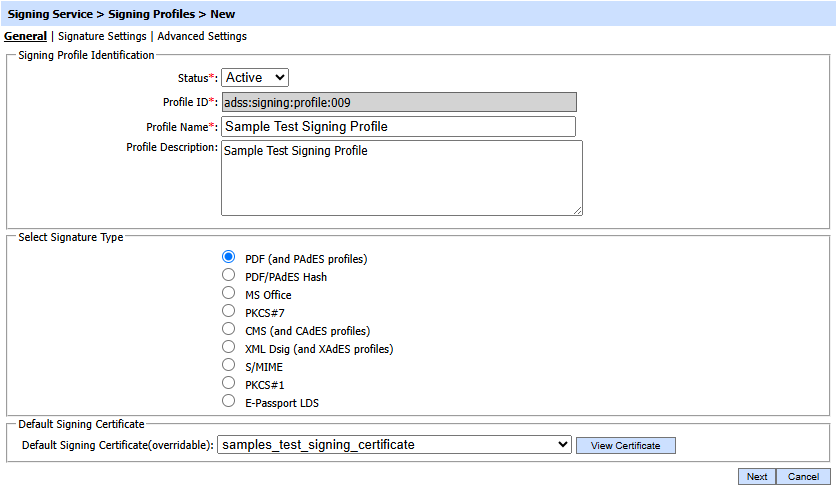Open the Status dropdown
This screenshot has width=837, height=488.
254,77
